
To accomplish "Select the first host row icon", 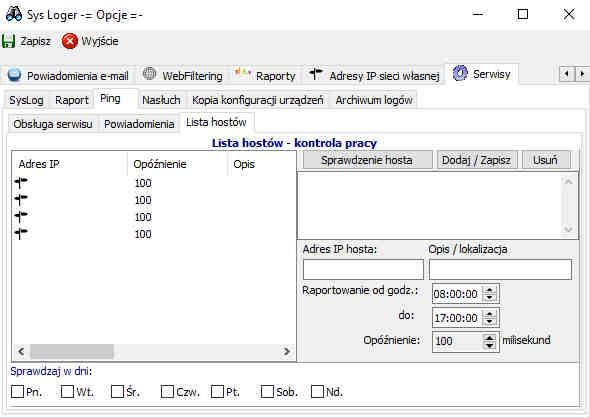I will (21, 183).
